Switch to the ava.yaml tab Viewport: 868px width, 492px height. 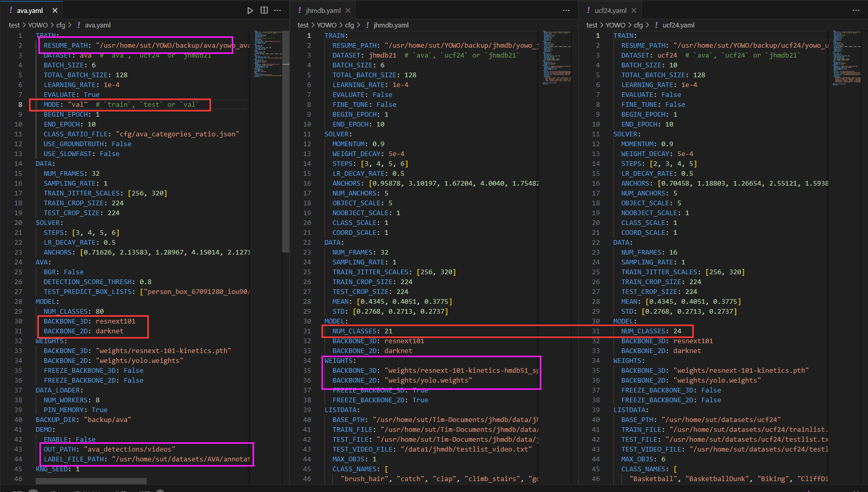(31, 10)
